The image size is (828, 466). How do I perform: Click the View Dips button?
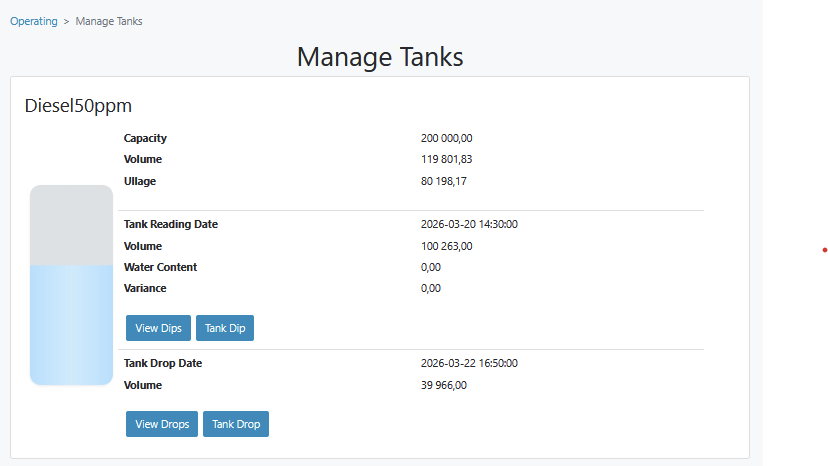coord(158,328)
